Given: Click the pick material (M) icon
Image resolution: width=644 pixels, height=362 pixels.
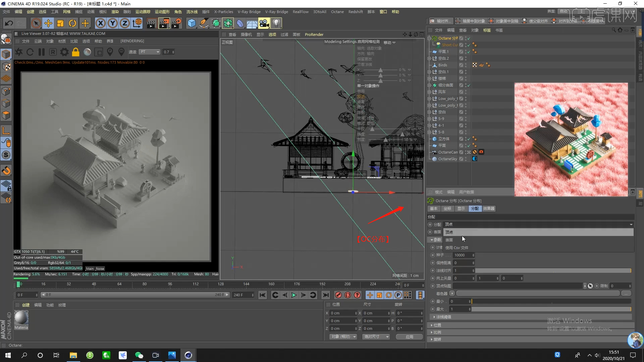Looking at the screenshot, I should (x=121, y=52).
